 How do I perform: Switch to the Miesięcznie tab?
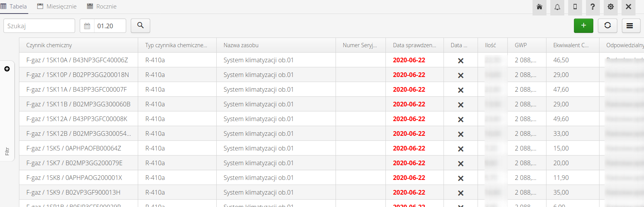(x=57, y=7)
